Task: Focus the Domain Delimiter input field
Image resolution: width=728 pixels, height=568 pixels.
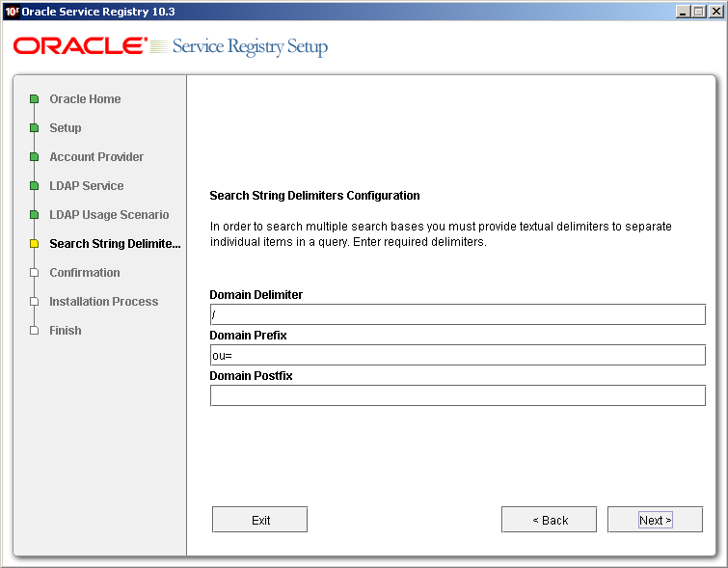Action: click(457, 314)
